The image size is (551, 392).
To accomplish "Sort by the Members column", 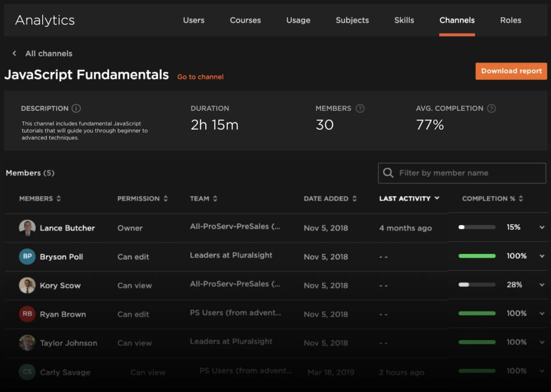I will click(40, 199).
